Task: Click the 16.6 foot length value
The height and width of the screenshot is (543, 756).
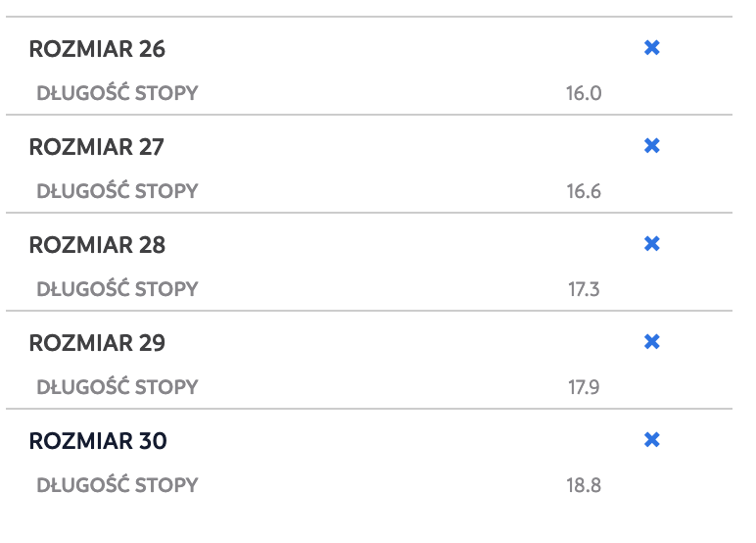Action: tap(584, 192)
